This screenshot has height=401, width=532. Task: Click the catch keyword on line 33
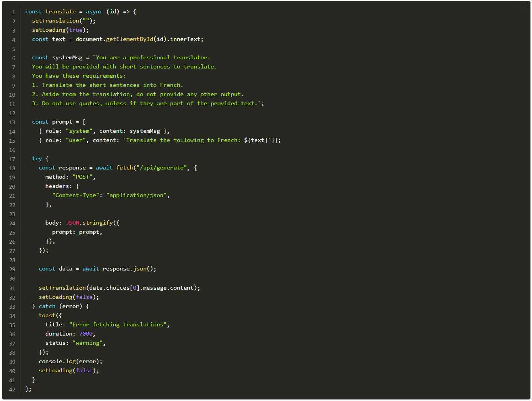pos(47,306)
